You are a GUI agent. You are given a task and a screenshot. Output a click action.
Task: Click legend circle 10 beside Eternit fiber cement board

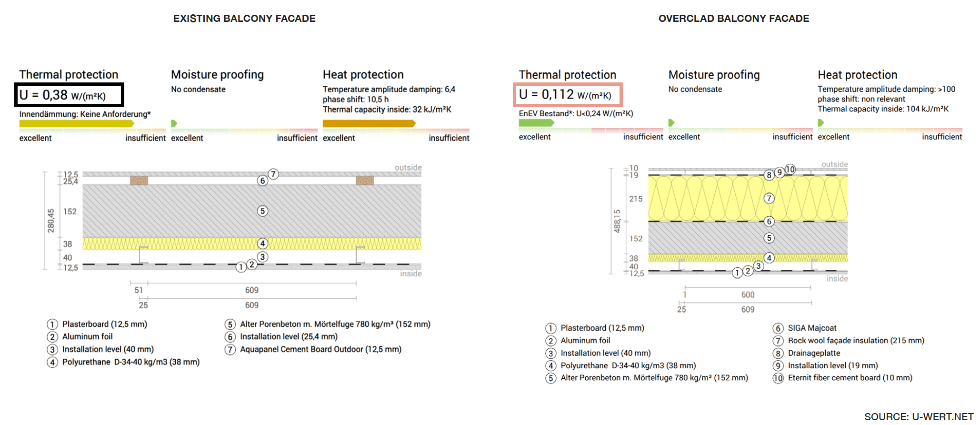778,378
